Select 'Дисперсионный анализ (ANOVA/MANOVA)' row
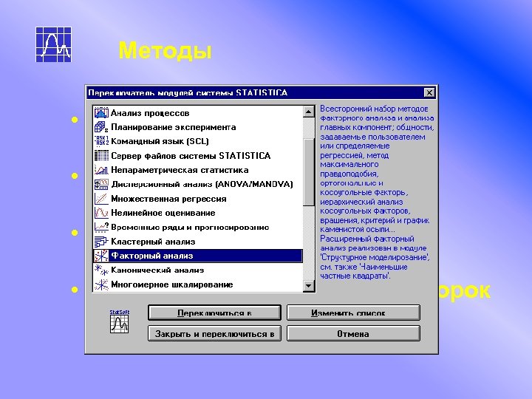Screen dimensions: 532x399 198,184
